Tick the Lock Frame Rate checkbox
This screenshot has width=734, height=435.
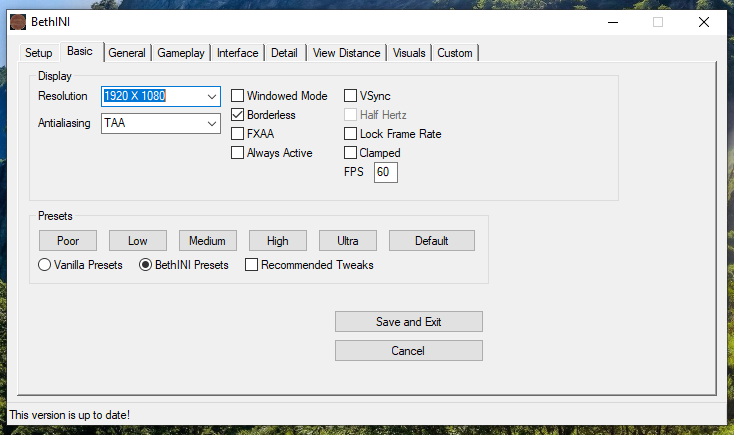pos(351,134)
